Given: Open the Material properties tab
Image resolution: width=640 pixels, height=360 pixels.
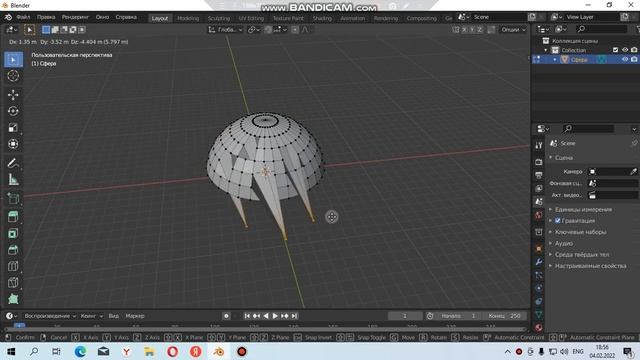Looking at the screenshot, I should coord(539,327).
